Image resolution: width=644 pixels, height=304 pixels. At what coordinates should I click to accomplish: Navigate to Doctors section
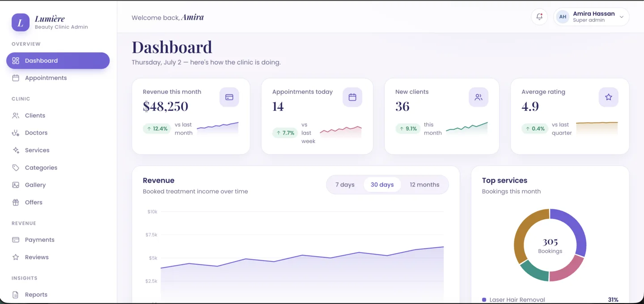(58, 133)
